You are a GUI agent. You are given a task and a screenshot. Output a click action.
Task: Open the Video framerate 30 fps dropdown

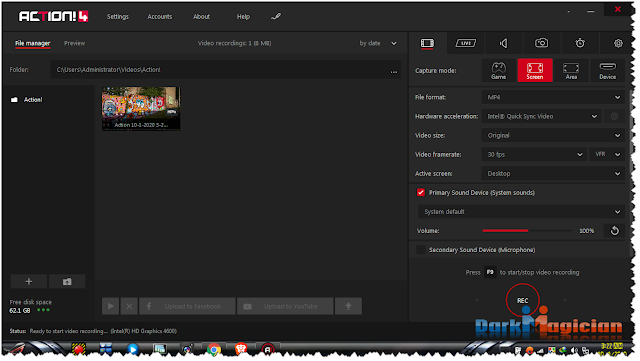pos(534,154)
